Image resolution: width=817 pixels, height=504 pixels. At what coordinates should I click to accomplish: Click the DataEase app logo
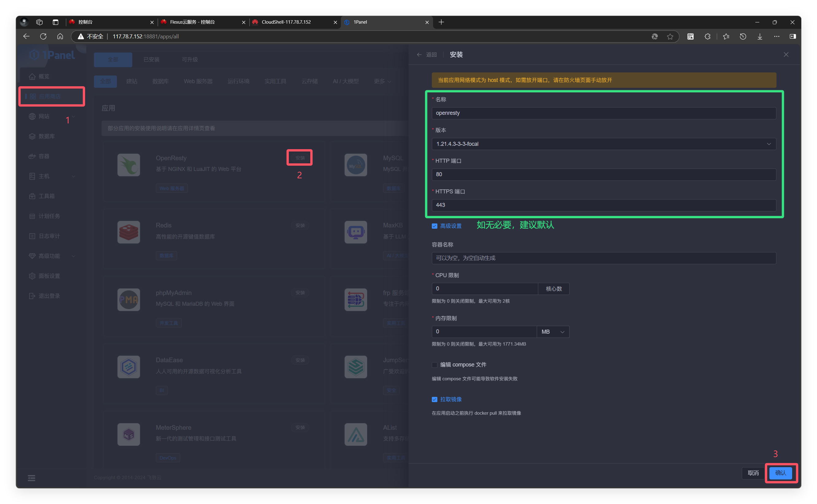(x=129, y=367)
